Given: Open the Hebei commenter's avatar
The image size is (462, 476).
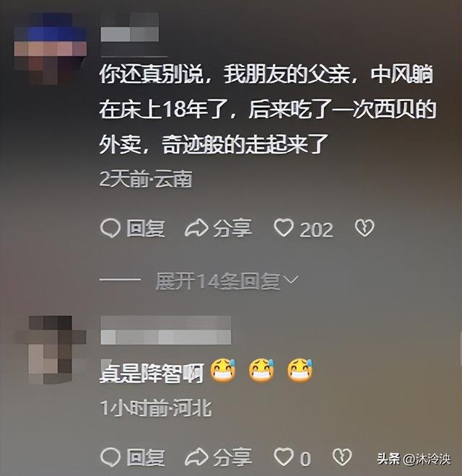Looking at the screenshot, I should point(51,350).
